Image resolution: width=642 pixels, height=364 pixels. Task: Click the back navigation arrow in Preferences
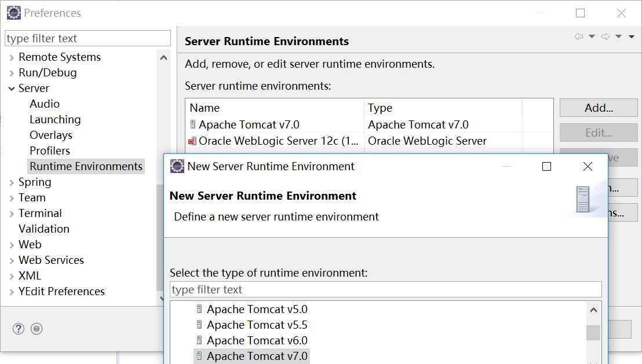(578, 36)
